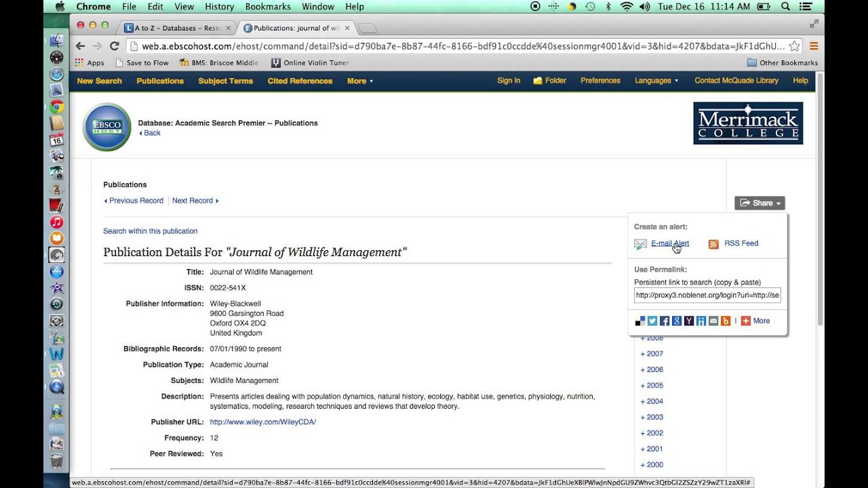Screen dimensions: 868x488
Task: Click the browser back arrow
Action: (80, 46)
